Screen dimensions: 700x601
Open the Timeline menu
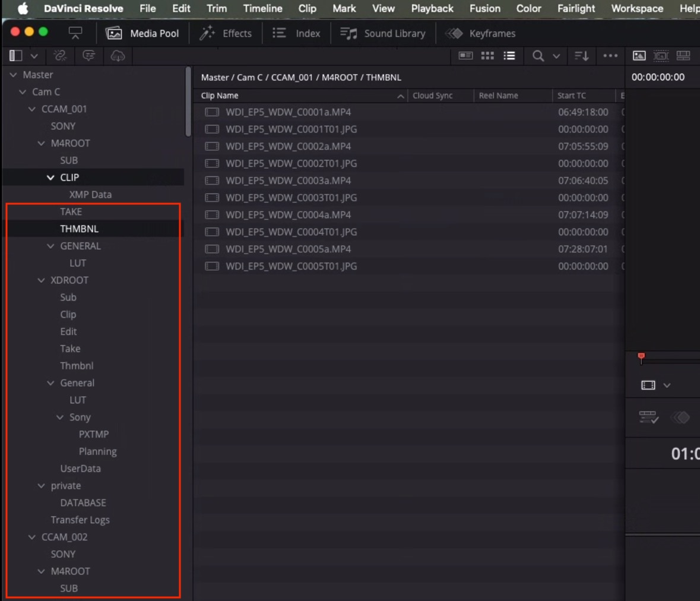[x=262, y=8]
